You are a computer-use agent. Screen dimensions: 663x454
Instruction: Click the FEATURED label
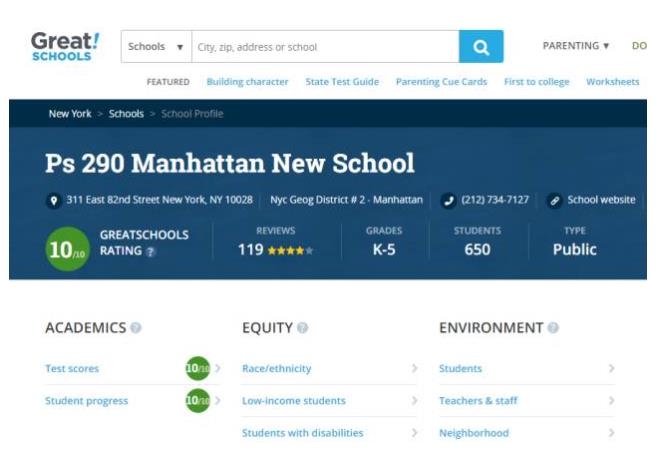[x=168, y=82]
